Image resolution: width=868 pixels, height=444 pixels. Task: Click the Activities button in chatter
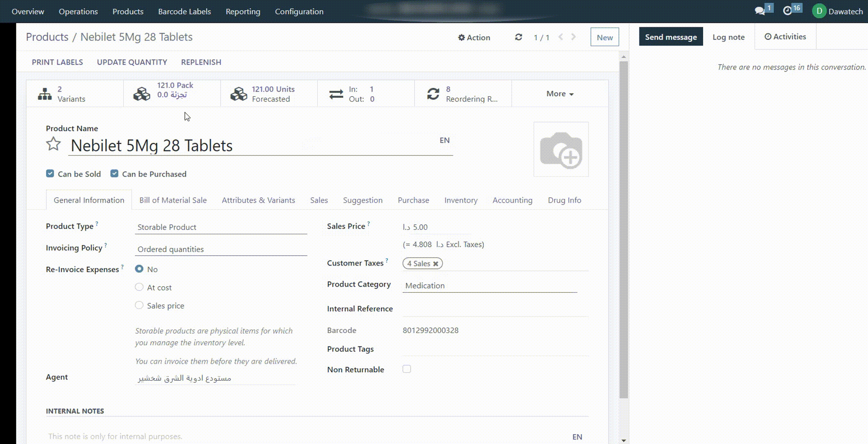point(785,37)
